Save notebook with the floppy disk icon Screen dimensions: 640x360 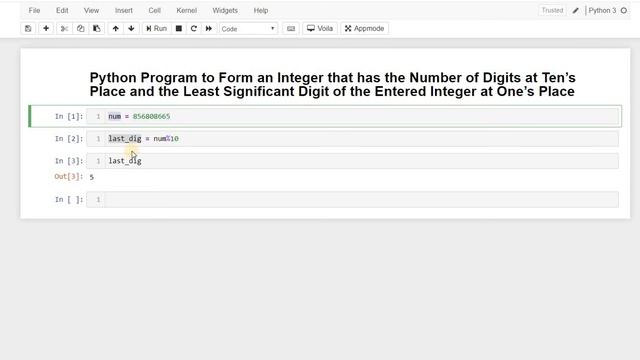click(x=28, y=29)
